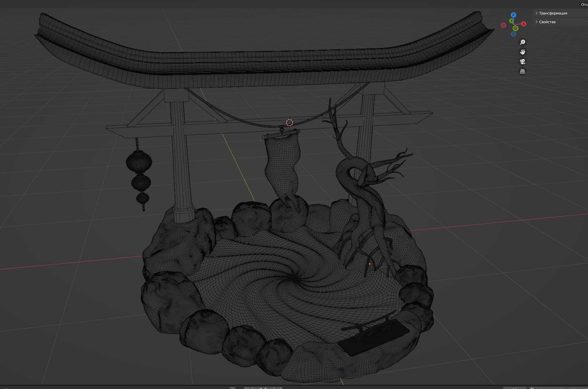Image resolution: width=588 pixels, height=389 pixels.
Task: Open the Опции dropdown at top right
Action: click(x=584, y=4)
